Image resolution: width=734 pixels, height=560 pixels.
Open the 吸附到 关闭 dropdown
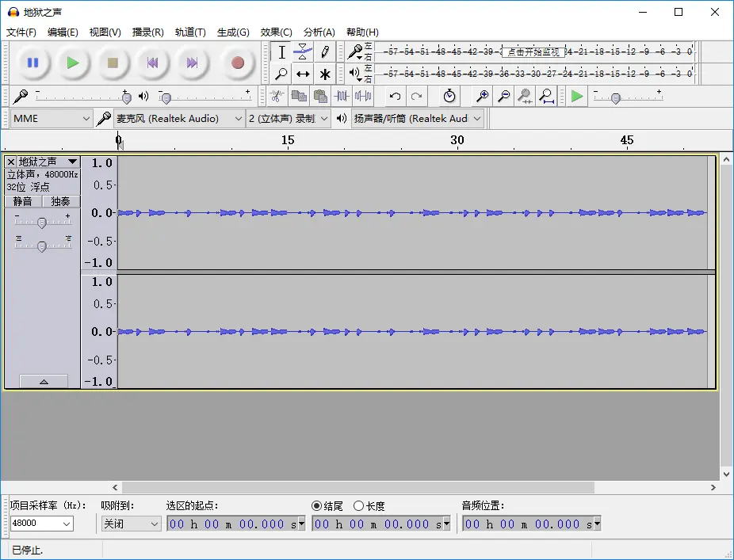click(x=131, y=524)
